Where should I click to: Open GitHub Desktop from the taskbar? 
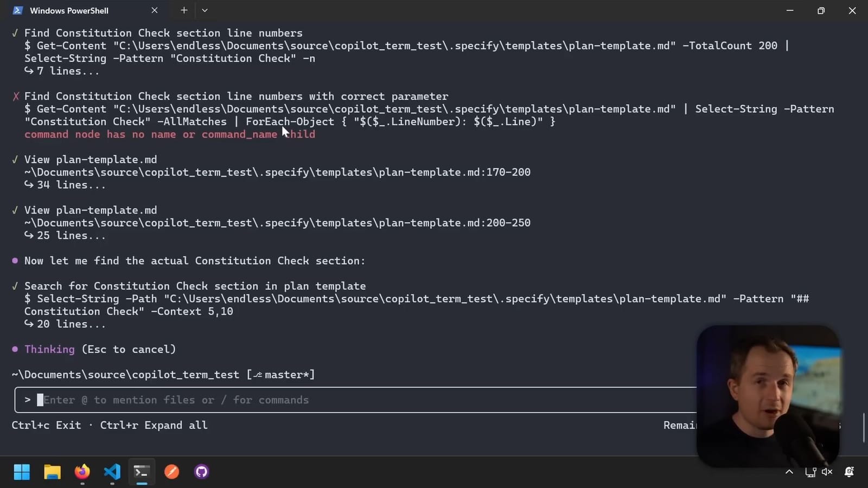click(x=201, y=472)
